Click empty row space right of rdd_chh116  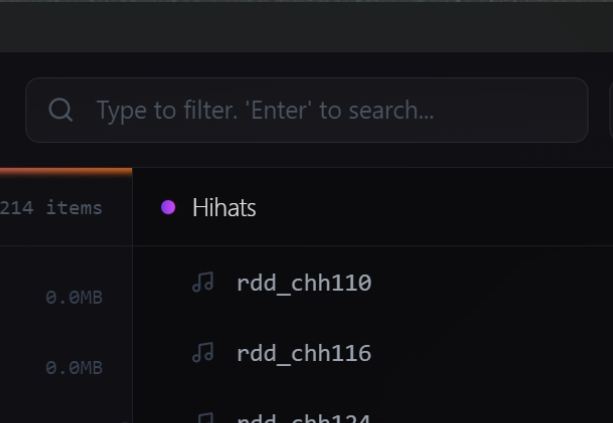tap(480, 353)
